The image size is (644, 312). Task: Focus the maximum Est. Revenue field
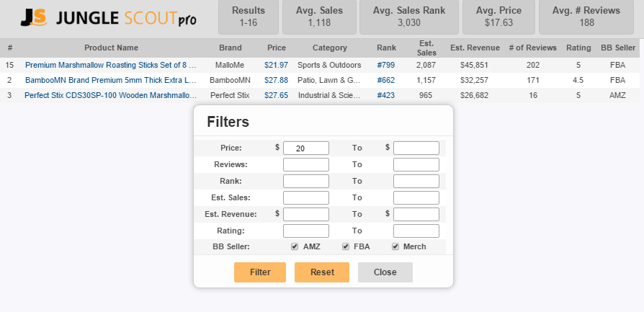pos(416,214)
